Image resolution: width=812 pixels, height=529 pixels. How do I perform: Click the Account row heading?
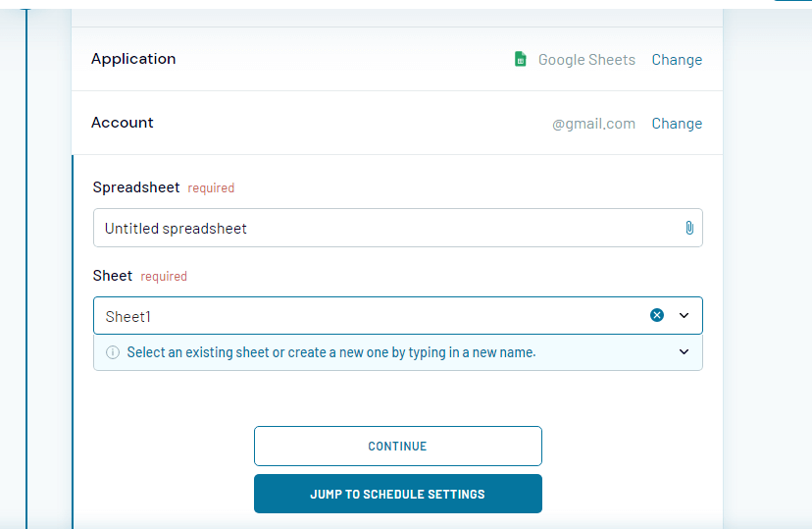point(123,123)
